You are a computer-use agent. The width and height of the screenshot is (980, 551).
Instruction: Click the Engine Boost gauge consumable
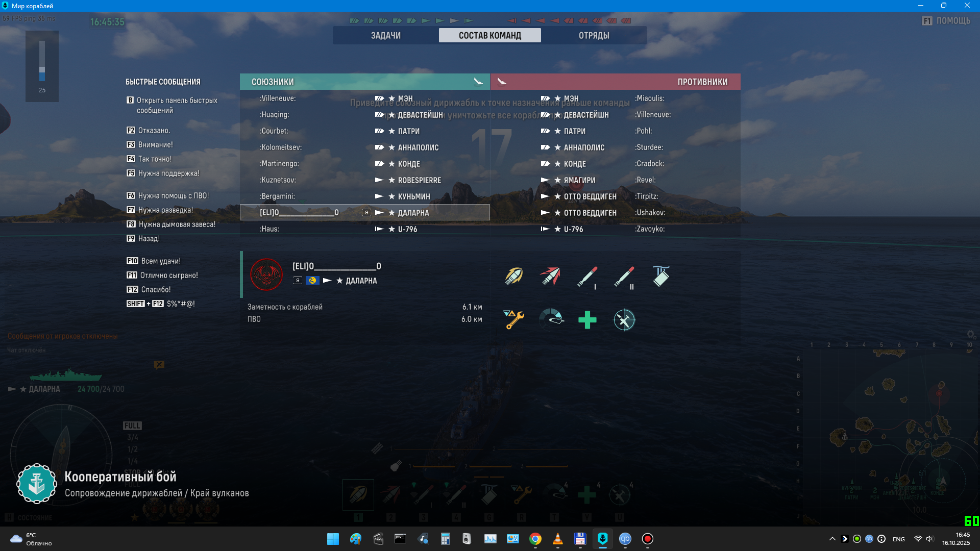click(551, 320)
